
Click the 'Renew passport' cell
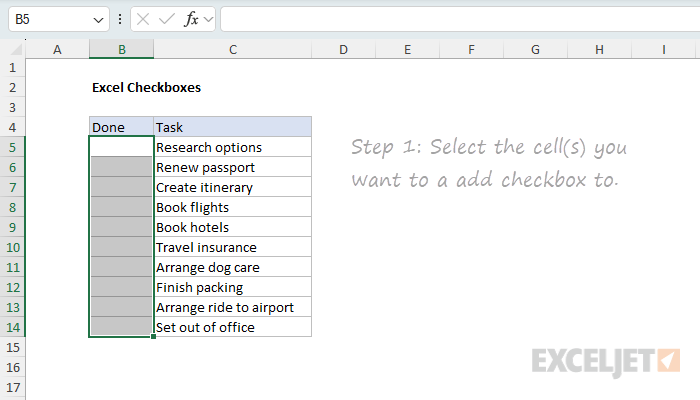coord(233,167)
